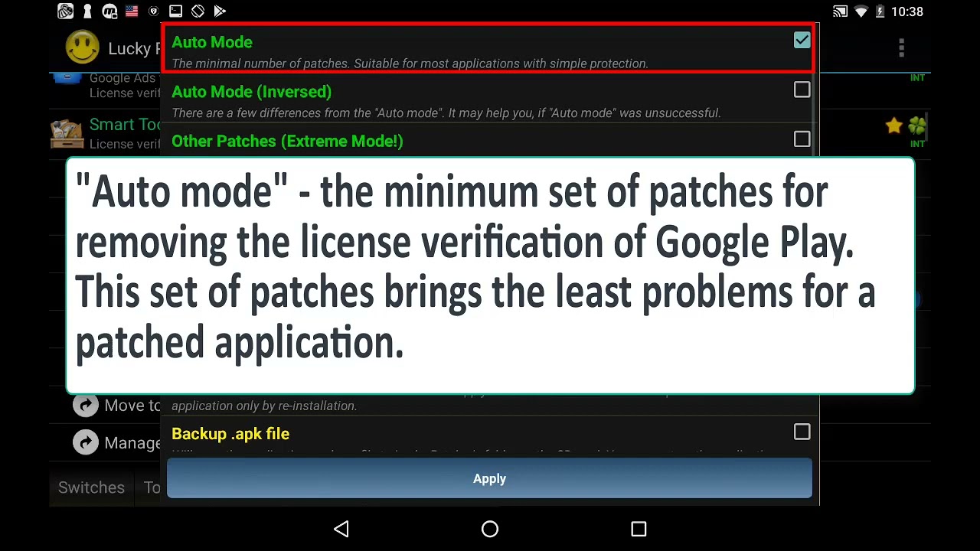
Task: Tap the first status bar notification icon
Action: point(66,11)
